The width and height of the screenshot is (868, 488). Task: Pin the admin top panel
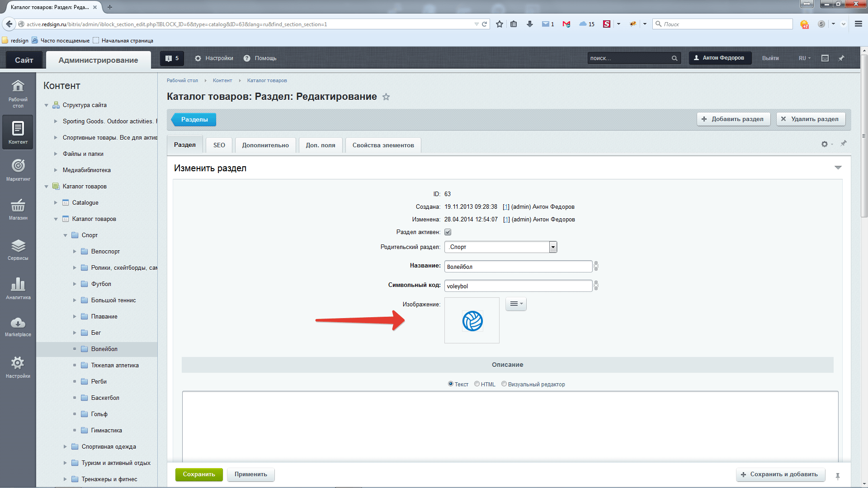pos(841,58)
